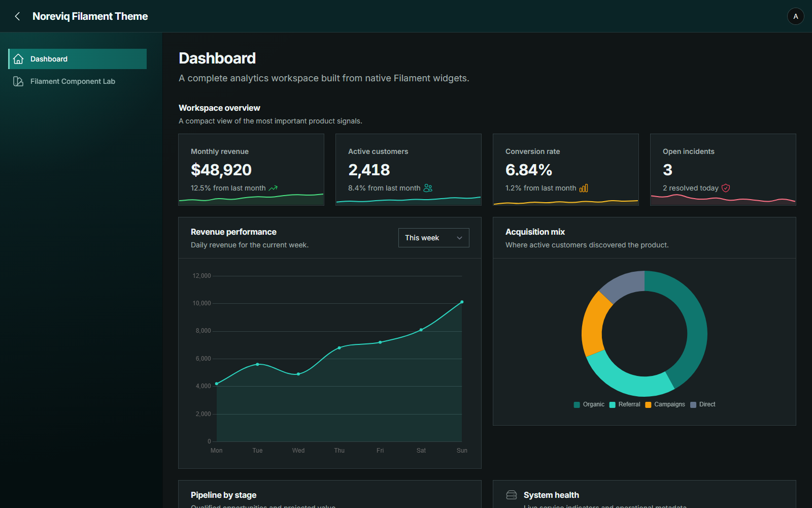Toggle Campaigns legend swatch
The height and width of the screenshot is (508, 812).
[648, 405]
